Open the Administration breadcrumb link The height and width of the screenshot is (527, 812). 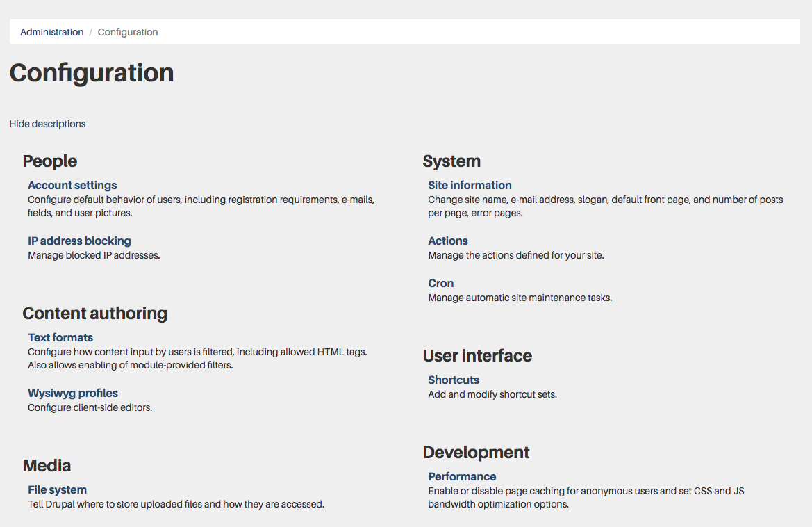pyautogui.click(x=52, y=32)
